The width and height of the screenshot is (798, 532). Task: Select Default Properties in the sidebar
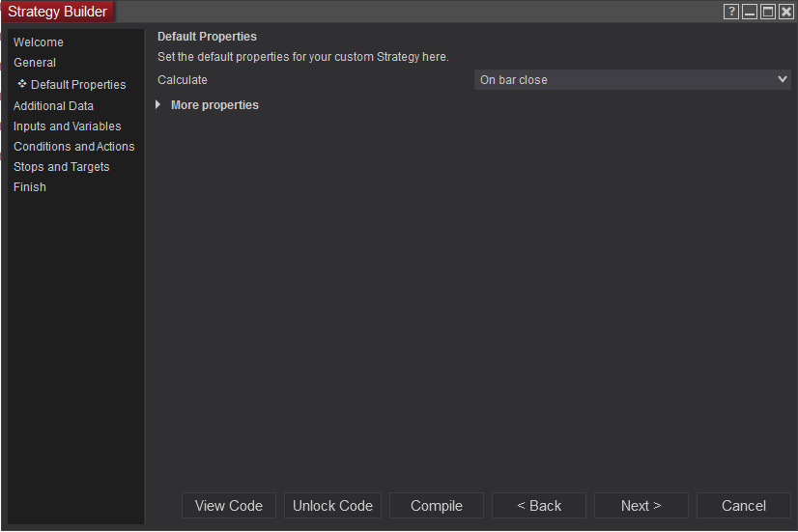pyautogui.click(x=78, y=85)
